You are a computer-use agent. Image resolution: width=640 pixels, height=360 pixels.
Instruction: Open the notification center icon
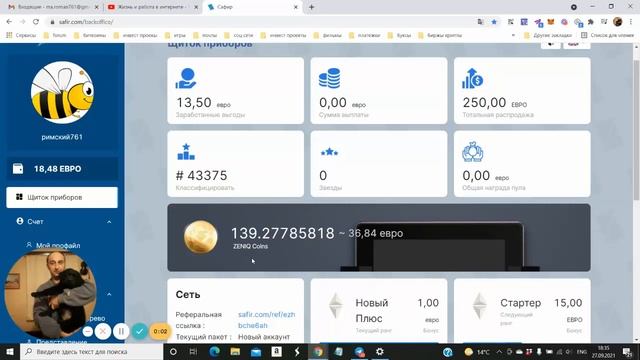coord(628,351)
